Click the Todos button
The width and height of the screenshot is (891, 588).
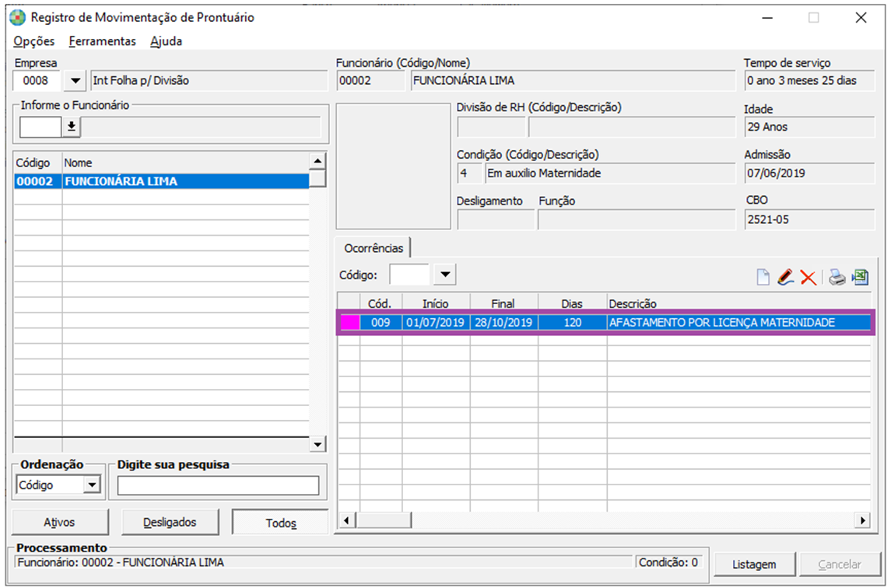(281, 523)
